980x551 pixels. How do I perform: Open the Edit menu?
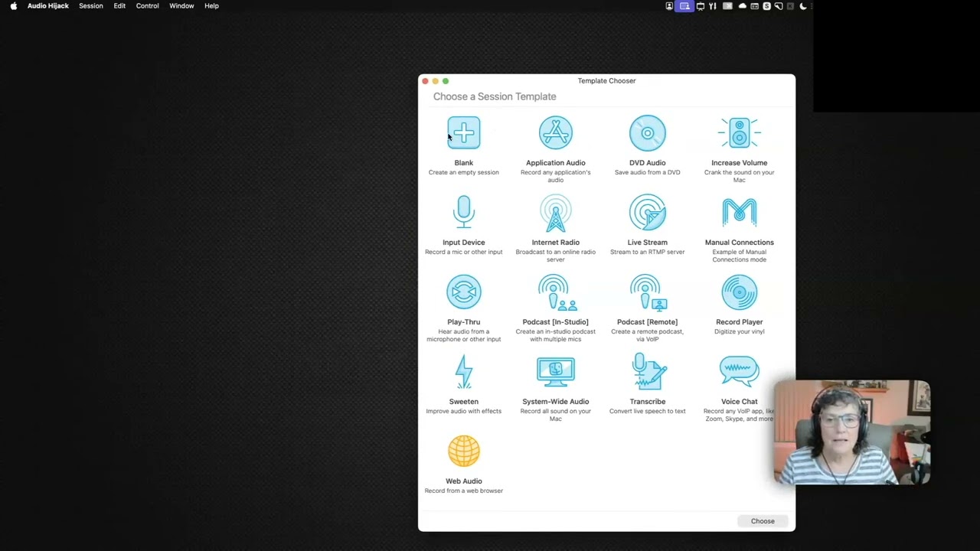point(119,6)
